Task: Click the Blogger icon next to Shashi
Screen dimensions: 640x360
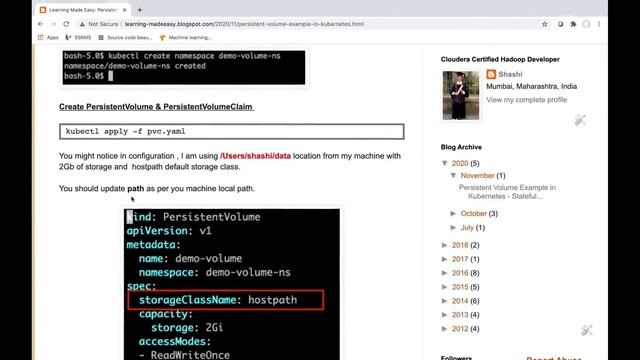Action: [491, 74]
